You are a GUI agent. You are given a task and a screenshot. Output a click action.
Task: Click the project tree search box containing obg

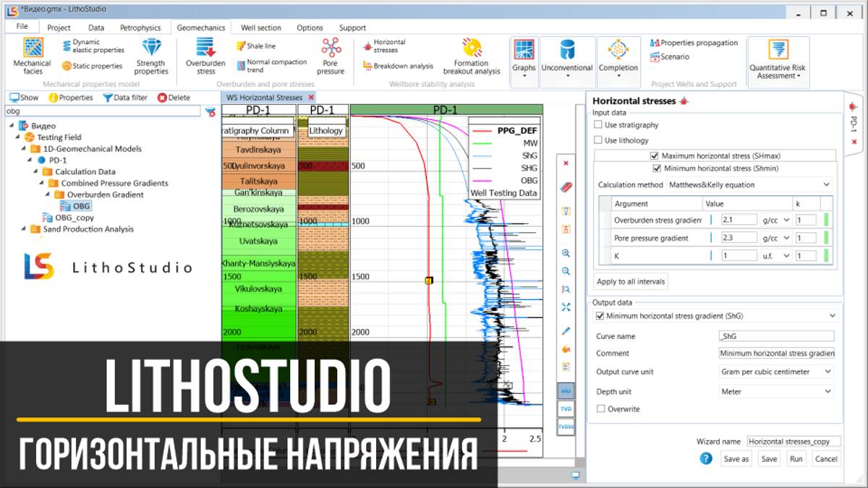click(104, 111)
